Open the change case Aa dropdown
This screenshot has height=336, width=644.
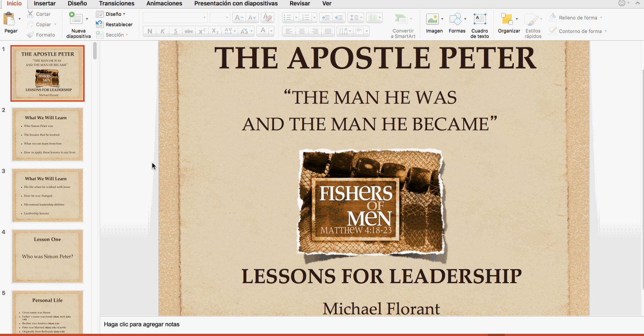pyautogui.click(x=246, y=31)
